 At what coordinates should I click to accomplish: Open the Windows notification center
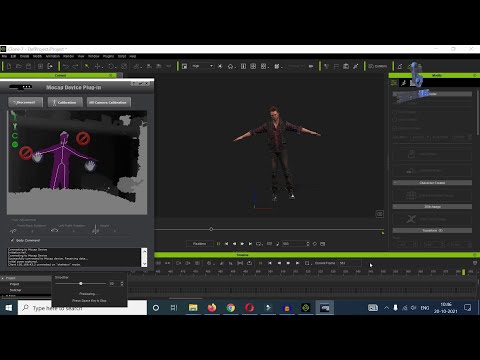[468, 308]
